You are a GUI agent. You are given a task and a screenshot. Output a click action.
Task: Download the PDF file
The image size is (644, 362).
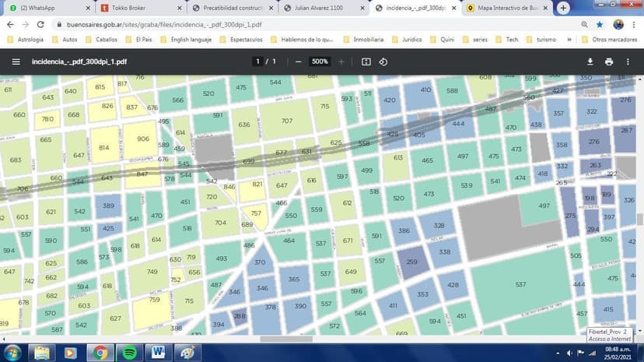click(x=590, y=62)
